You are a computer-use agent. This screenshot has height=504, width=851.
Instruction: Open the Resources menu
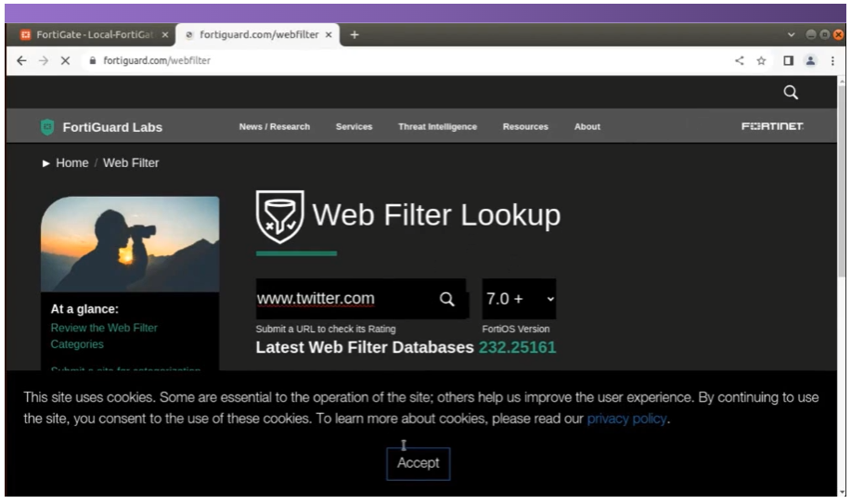tap(525, 126)
